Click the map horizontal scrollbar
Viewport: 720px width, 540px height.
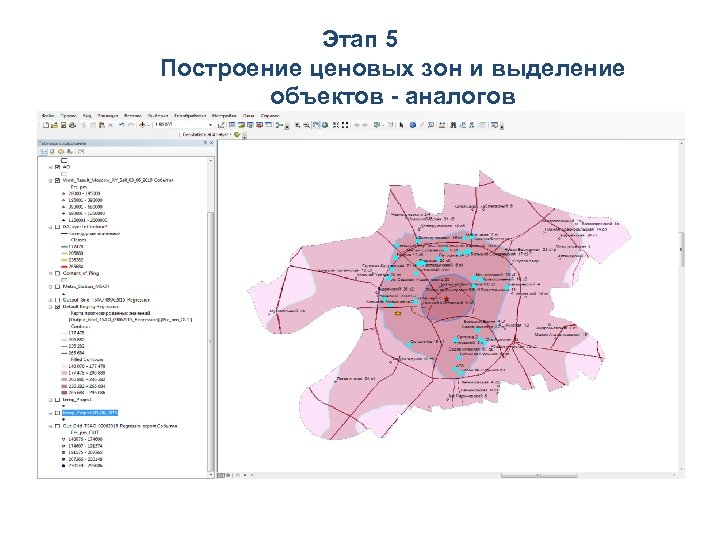point(540,475)
